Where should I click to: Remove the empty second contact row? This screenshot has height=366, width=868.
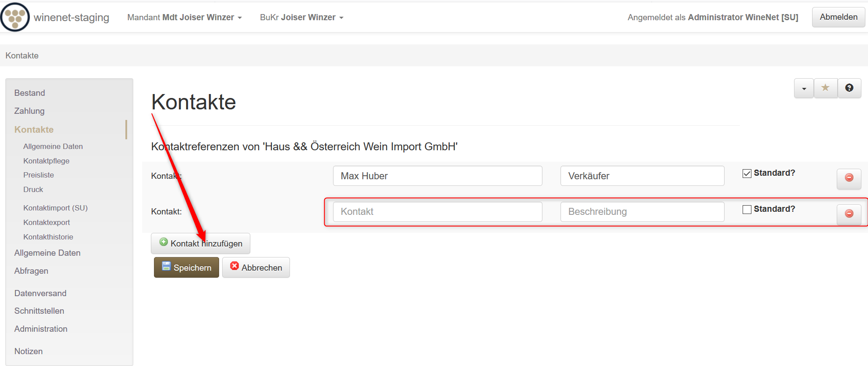(x=849, y=214)
